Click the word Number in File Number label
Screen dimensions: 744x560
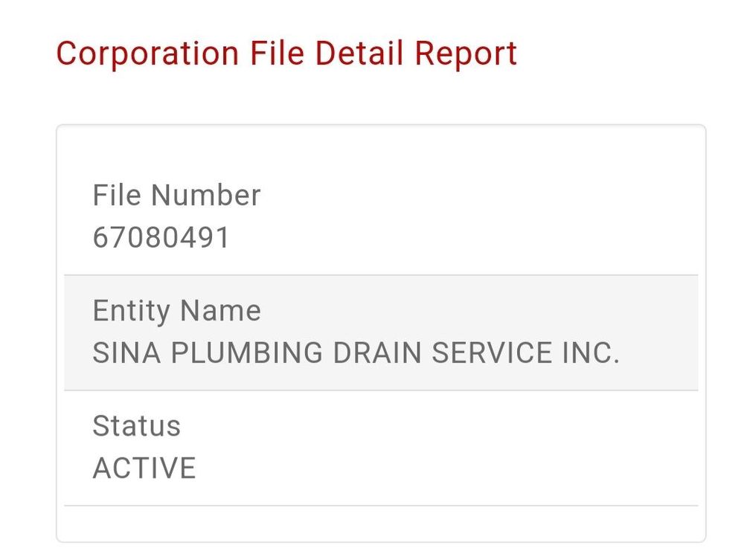206,196
